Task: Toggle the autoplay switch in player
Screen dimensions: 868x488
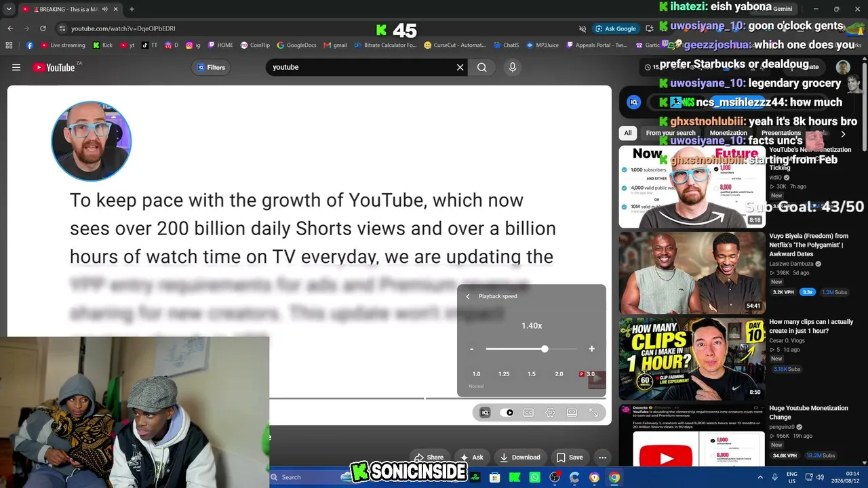Action: point(507,413)
